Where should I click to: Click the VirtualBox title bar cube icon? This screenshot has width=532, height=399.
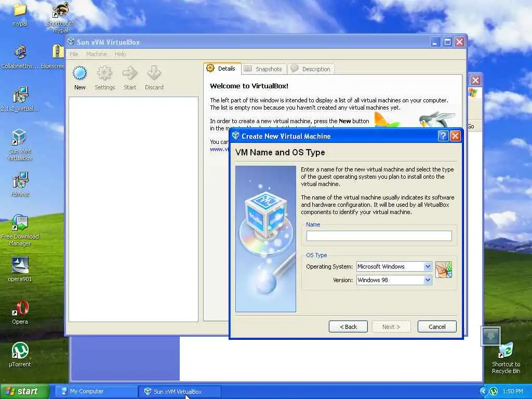(x=71, y=42)
